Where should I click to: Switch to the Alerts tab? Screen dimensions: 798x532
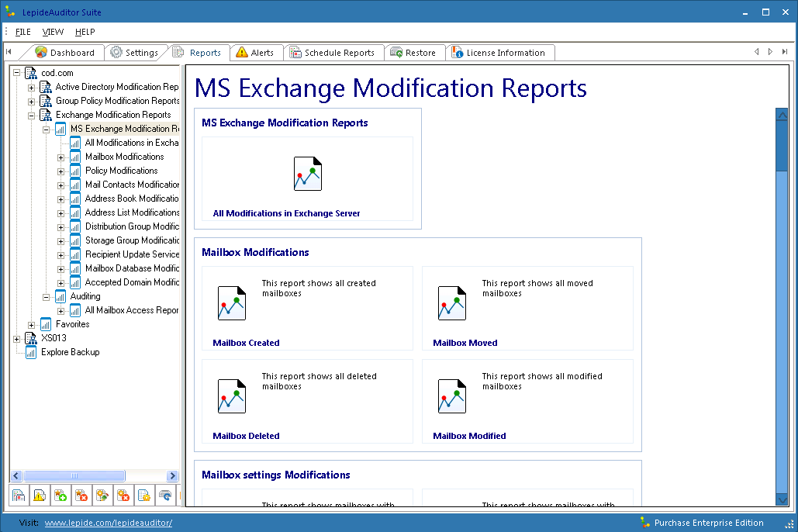(255, 53)
